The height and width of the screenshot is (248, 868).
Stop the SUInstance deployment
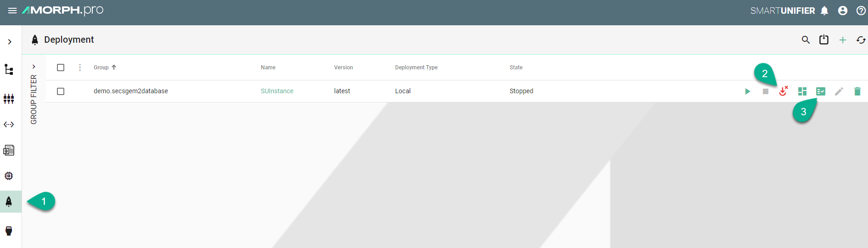pyautogui.click(x=766, y=91)
